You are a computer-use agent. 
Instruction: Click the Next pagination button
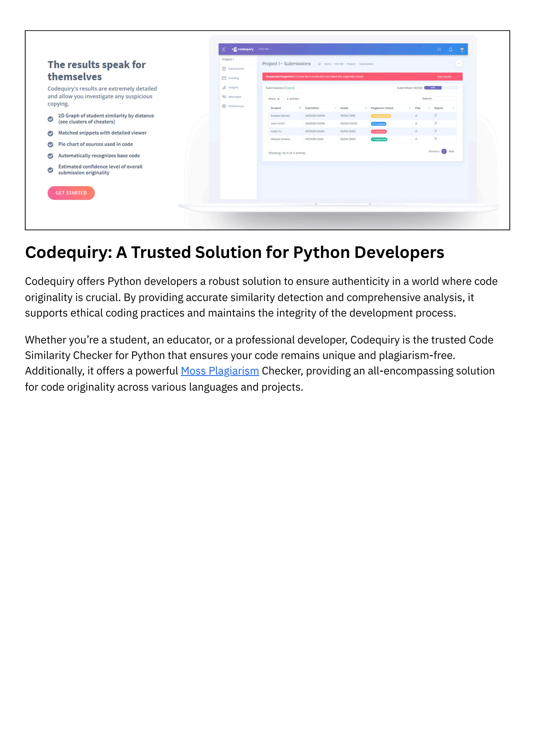point(451,151)
